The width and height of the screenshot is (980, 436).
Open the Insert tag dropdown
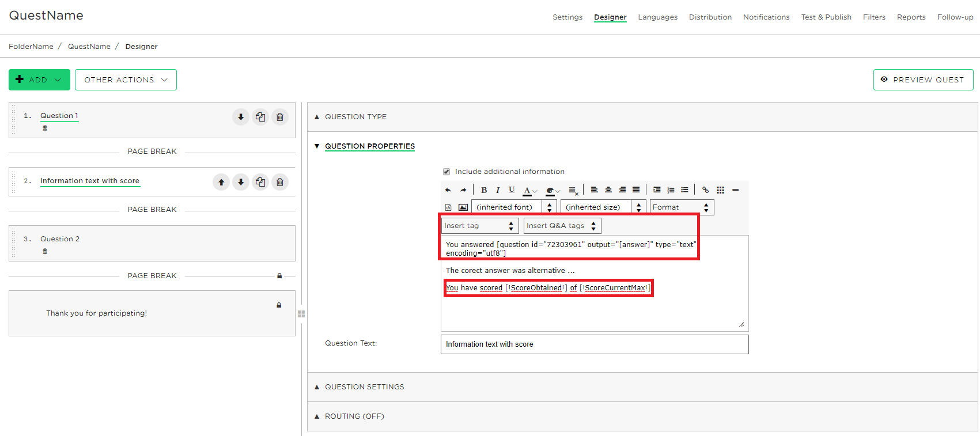point(480,226)
